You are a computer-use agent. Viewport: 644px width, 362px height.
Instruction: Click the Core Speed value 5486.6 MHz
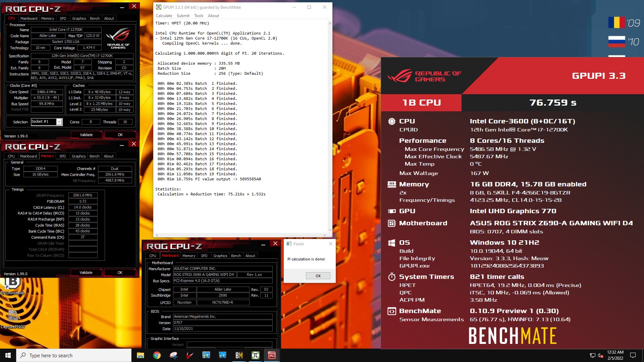tap(47, 92)
